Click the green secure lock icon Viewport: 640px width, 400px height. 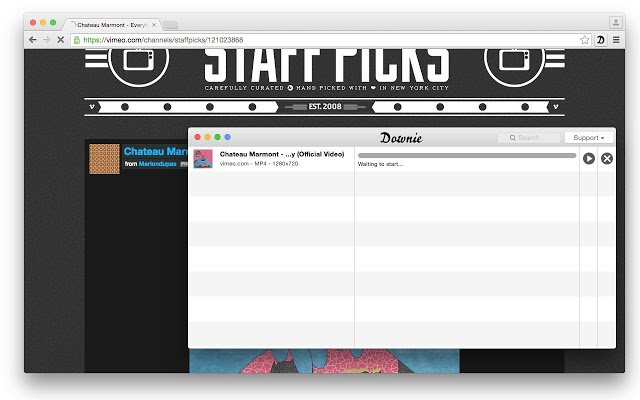click(x=77, y=40)
